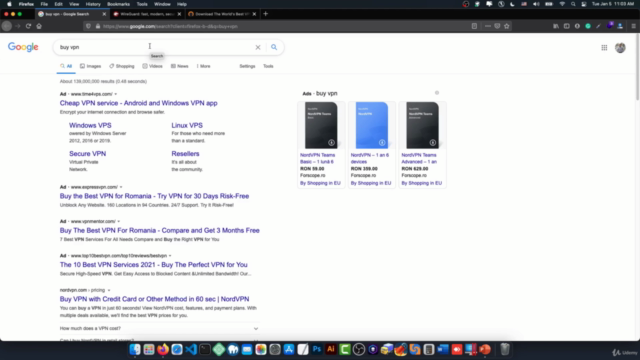Open the App Store from the Dock
Image resolution: width=640 pixels, height=360 pixels.
coord(289,349)
